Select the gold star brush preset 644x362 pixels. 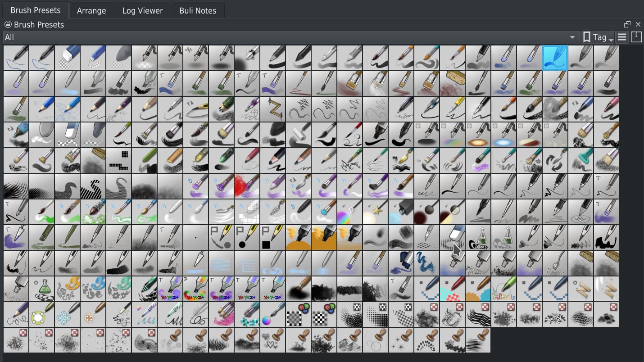tap(375, 212)
